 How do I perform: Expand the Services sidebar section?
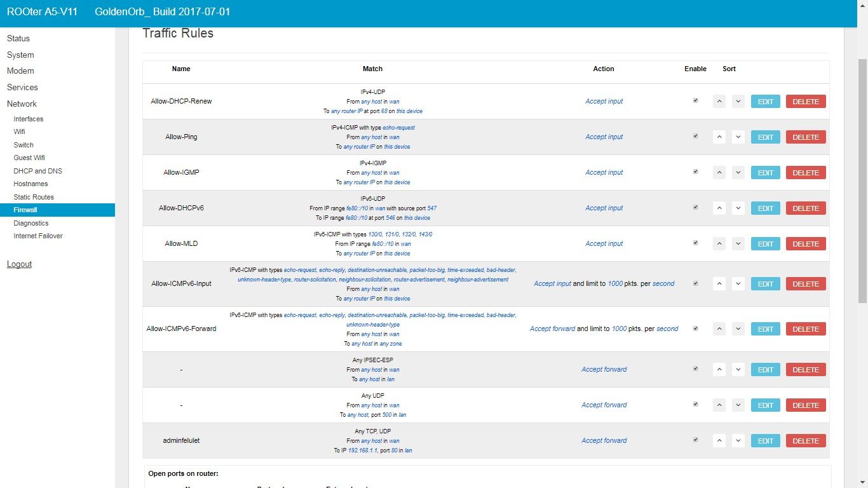point(22,87)
